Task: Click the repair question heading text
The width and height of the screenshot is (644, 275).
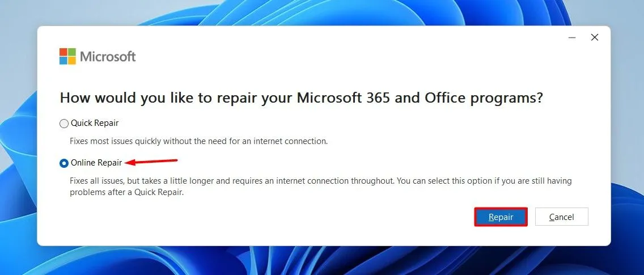Action: click(x=301, y=98)
